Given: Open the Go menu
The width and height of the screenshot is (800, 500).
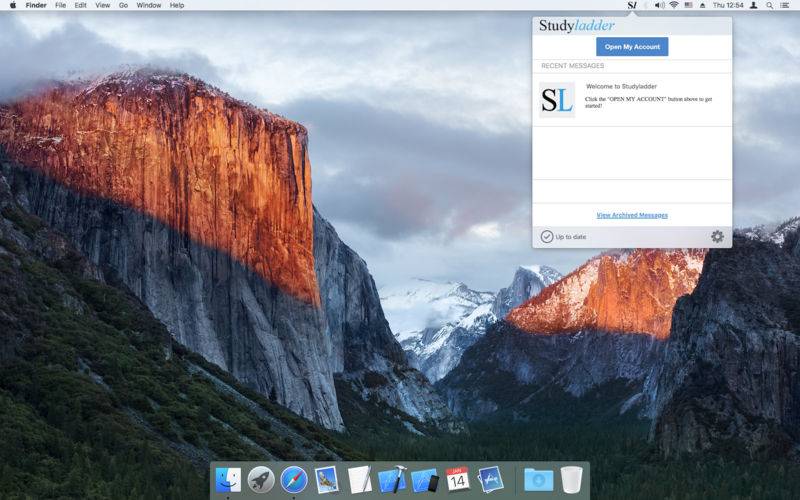Looking at the screenshot, I should (x=123, y=5).
